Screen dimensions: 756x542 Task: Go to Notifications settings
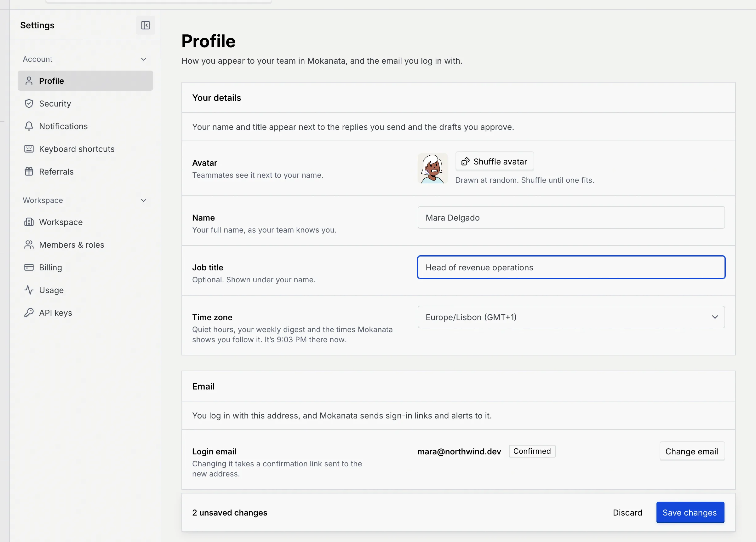(85, 126)
